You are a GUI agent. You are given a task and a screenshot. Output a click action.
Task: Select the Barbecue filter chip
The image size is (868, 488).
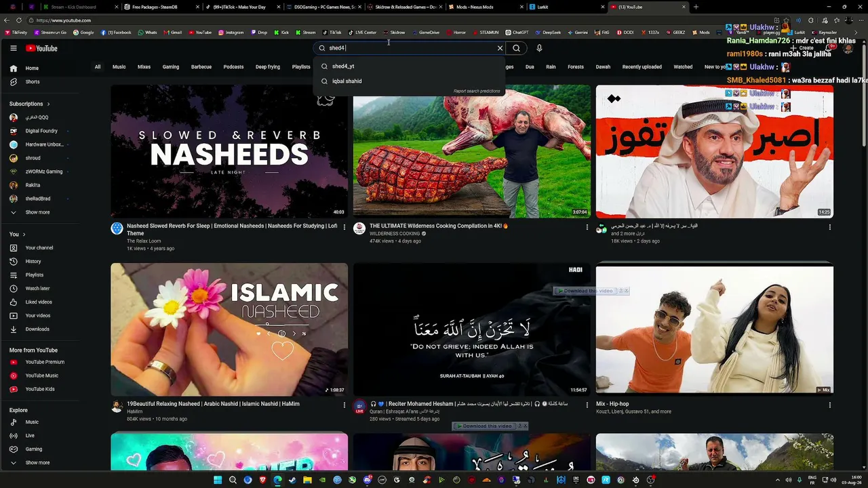[x=201, y=67]
